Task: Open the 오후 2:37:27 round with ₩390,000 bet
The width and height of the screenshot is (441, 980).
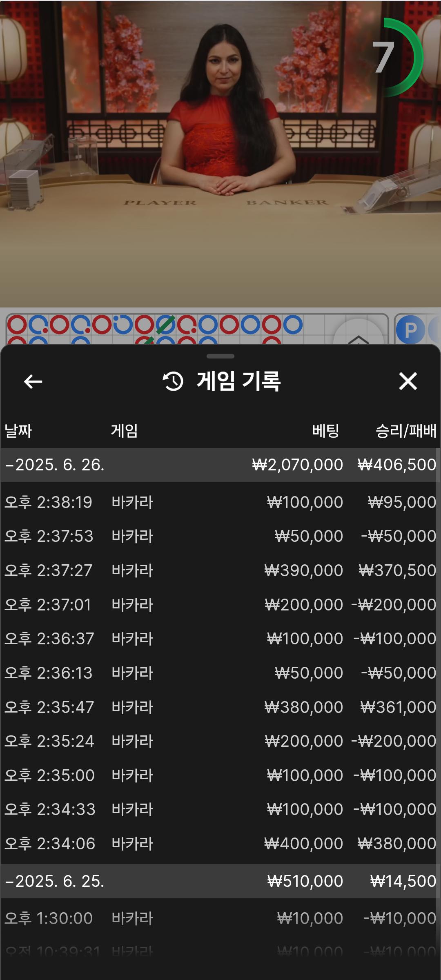Action: (220, 570)
